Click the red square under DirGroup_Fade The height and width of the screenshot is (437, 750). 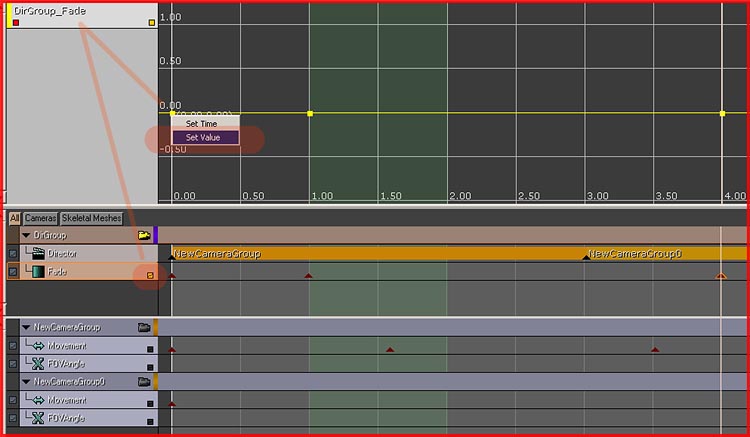tap(16, 22)
